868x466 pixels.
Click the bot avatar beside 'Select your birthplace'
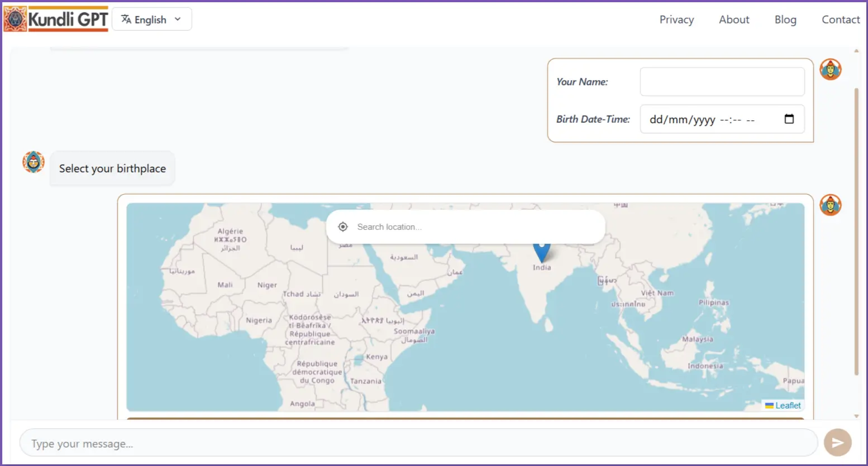point(34,162)
